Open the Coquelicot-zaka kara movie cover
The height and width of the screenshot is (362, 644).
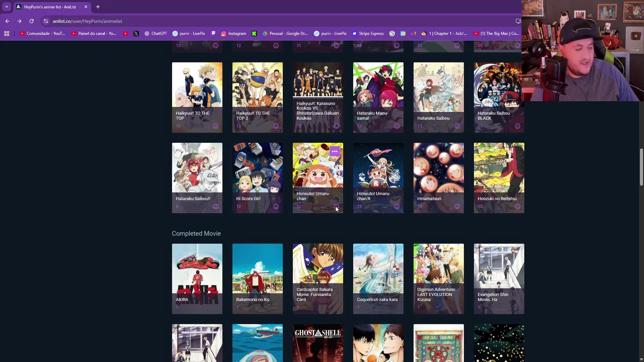[378, 279]
